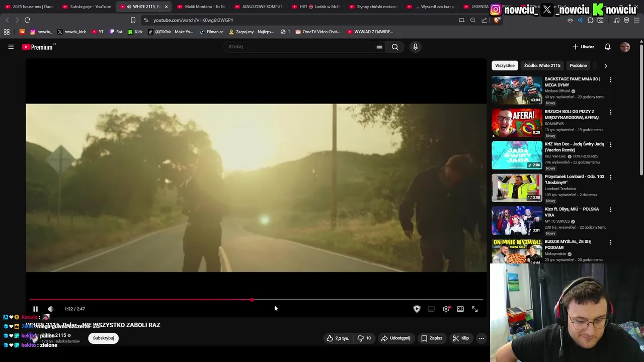
Task: Enter fullscreen mode
Action: click(474, 309)
